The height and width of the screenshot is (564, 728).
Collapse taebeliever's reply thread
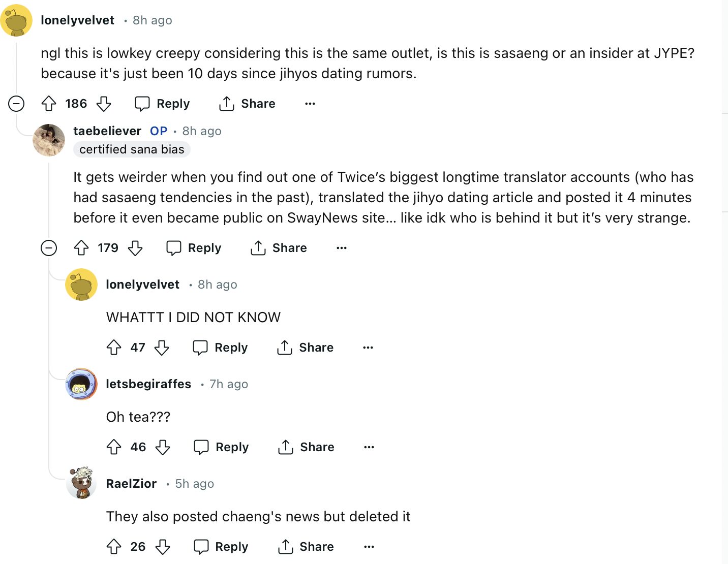[49, 248]
